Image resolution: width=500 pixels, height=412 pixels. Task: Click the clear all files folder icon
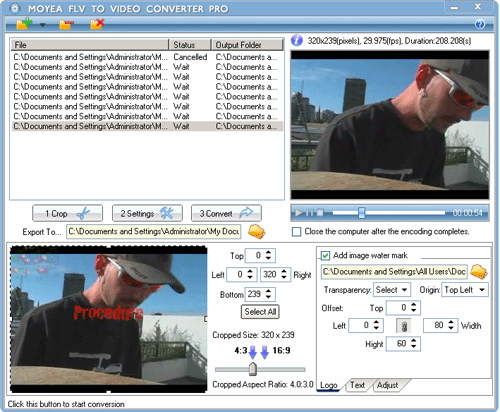[x=97, y=24]
